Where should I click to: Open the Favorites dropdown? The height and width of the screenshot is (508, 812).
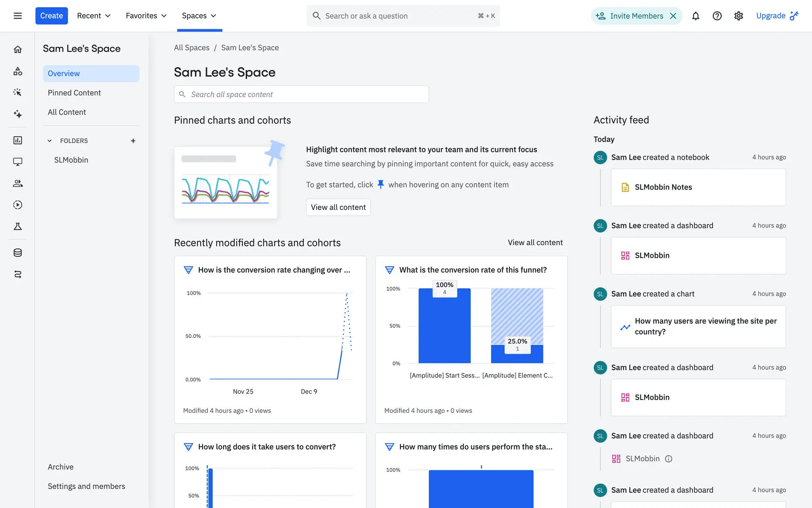146,16
